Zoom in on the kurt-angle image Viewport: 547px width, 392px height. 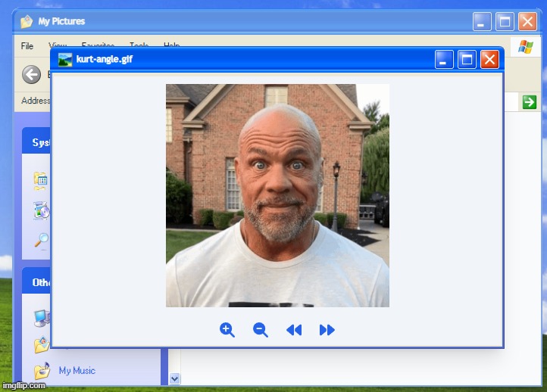tap(227, 330)
